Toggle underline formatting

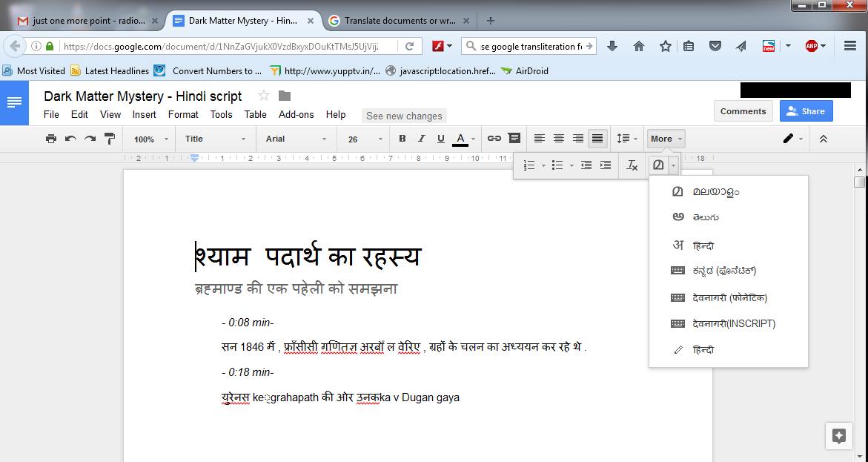[x=440, y=139]
